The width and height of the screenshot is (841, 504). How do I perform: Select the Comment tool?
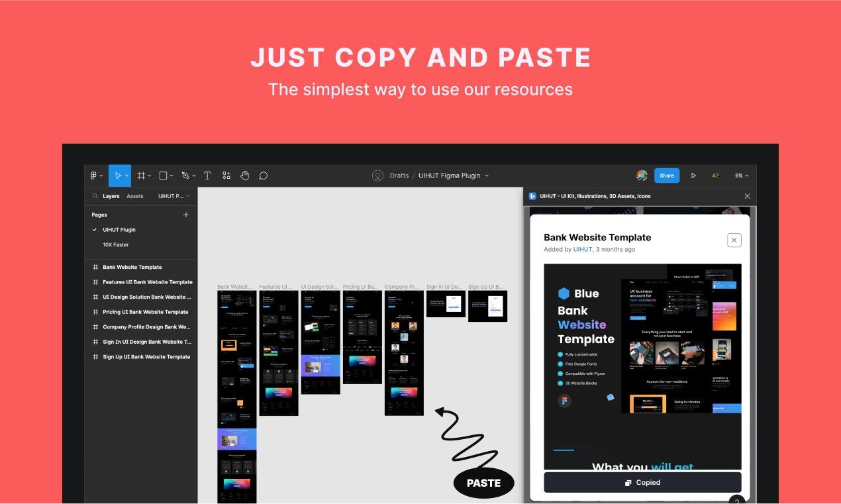[x=263, y=176]
